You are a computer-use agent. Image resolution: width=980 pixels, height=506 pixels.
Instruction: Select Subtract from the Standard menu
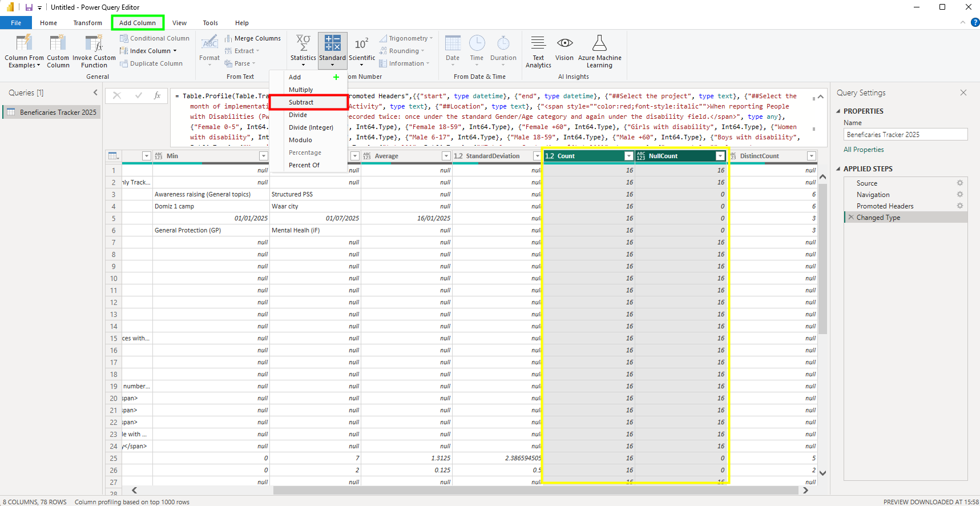click(x=301, y=102)
